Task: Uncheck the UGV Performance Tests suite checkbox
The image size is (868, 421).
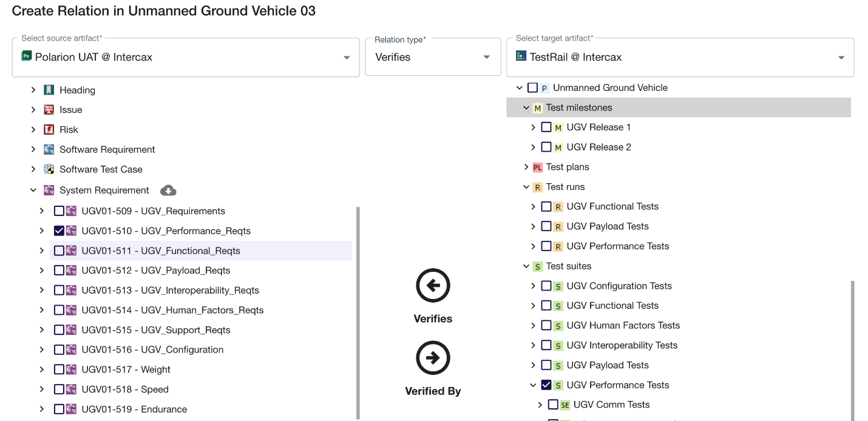Action: tap(546, 385)
